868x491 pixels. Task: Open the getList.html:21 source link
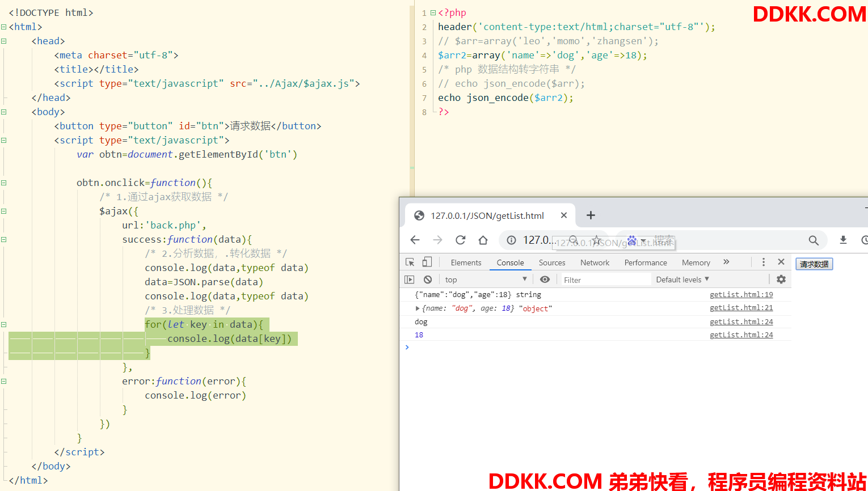pyautogui.click(x=741, y=308)
